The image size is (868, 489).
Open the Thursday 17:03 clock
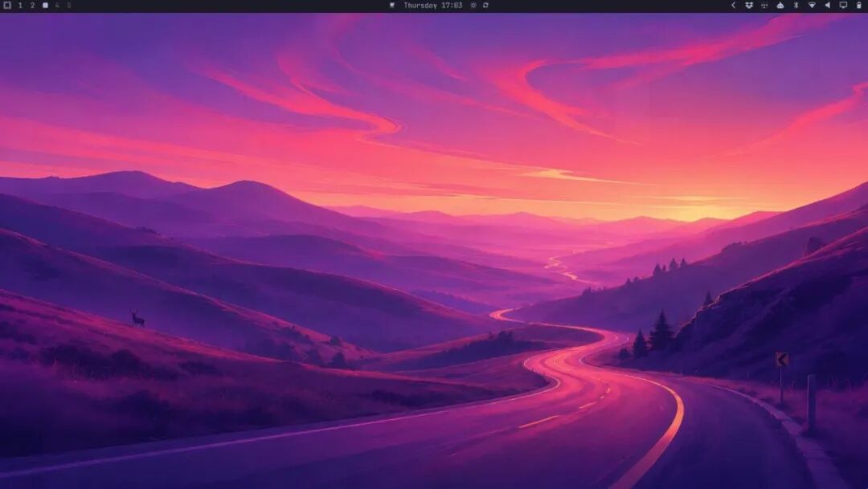click(433, 6)
